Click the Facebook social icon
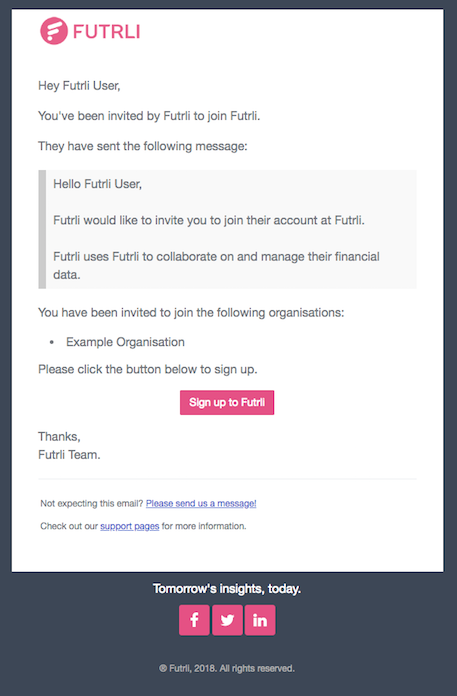This screenshot has height=696, width=457. tap(194, 620)
